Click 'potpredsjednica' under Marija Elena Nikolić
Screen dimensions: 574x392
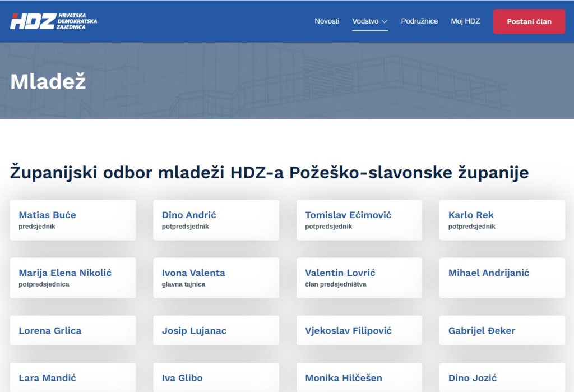44,284
